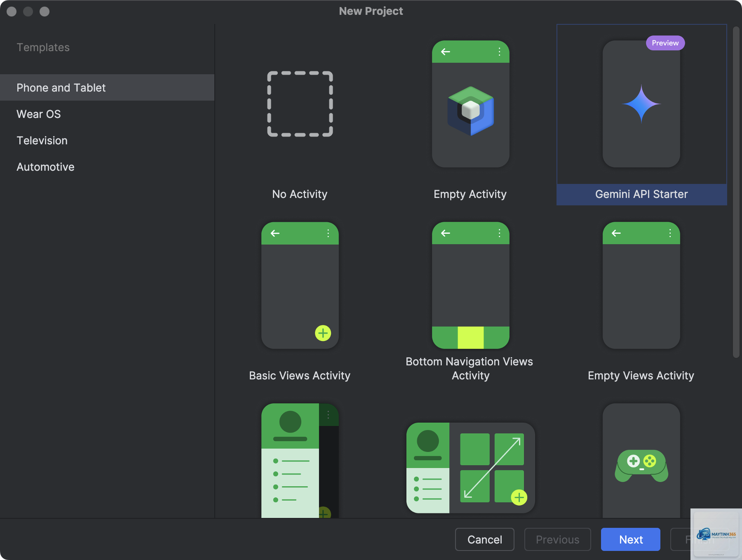
Task: Open the Phone and Tablet category
Action: [107, 87]
